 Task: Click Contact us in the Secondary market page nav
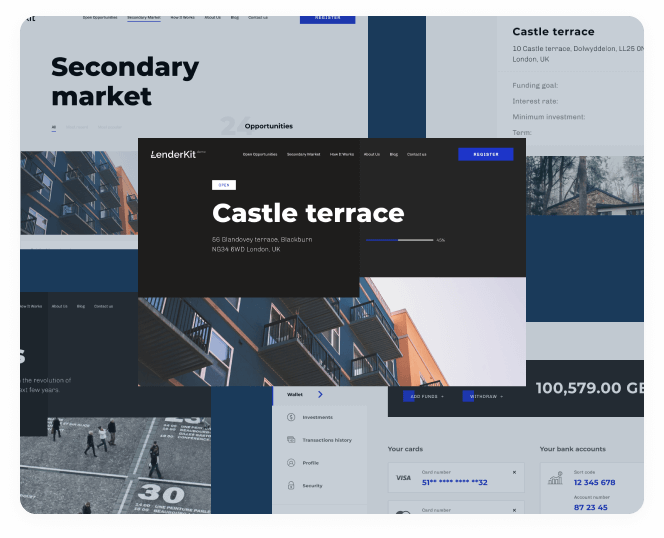coord(257,18)
